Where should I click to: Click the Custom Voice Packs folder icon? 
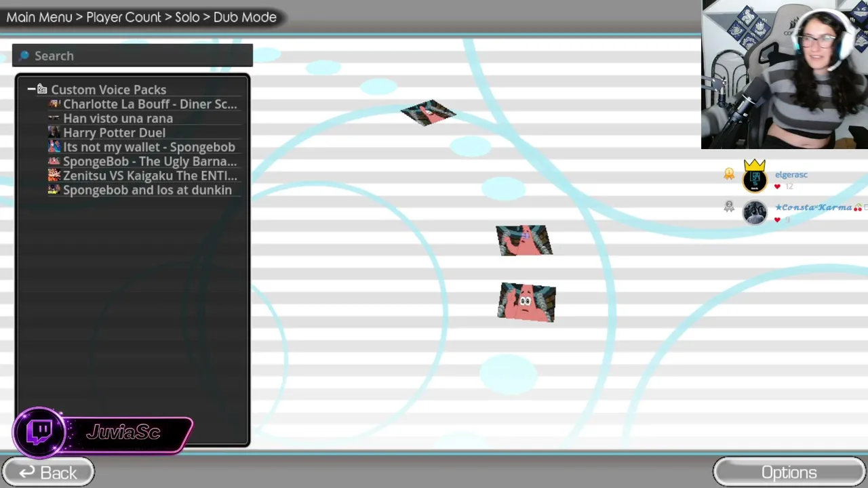click(42, 89)
